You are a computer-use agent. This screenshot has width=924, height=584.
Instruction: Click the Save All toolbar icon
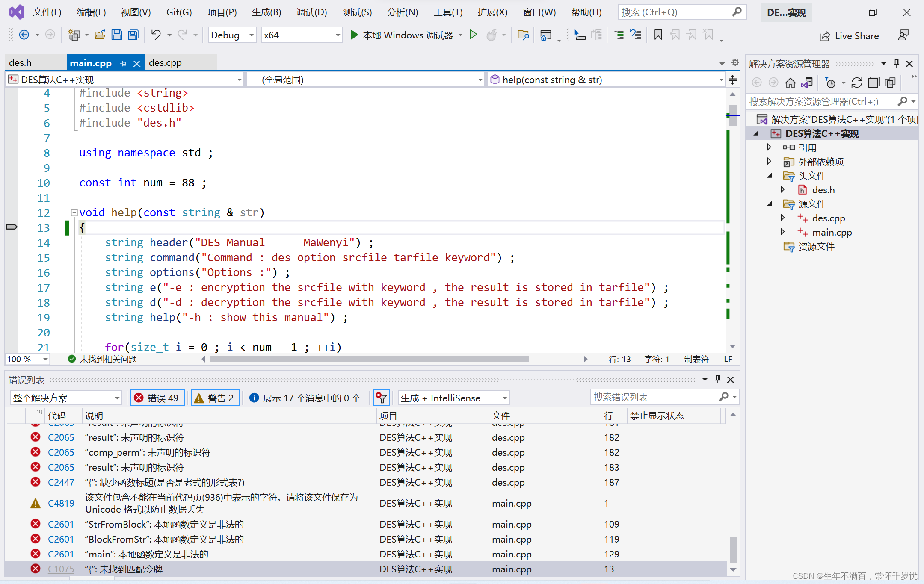[x=133, y=35]
